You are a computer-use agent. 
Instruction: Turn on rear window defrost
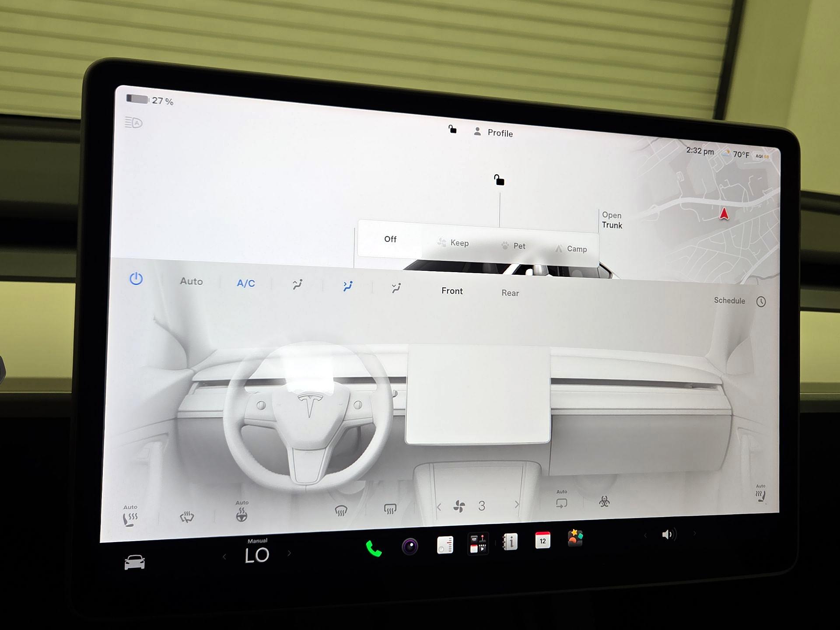390,509
